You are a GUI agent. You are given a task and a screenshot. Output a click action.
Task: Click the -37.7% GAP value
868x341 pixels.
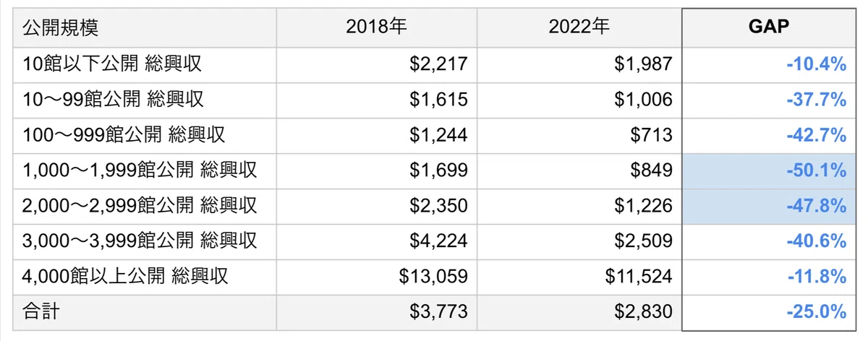pyautogui.click(x=817, y=100)
